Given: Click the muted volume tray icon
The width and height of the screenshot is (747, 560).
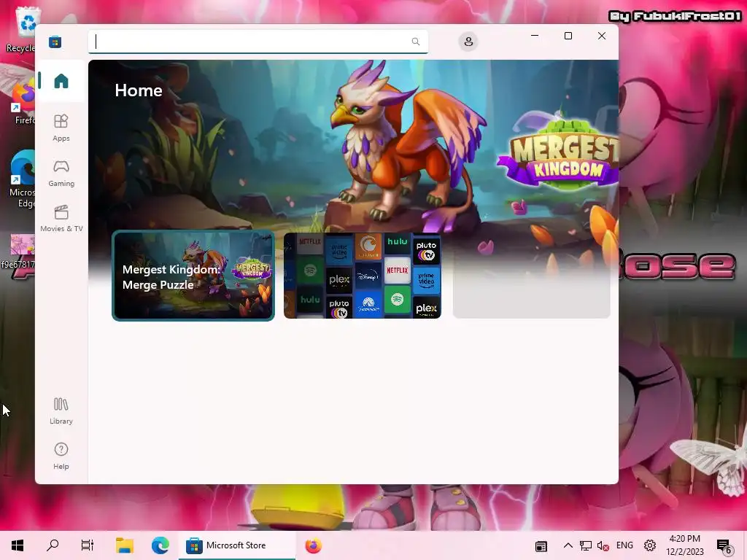Looking at the screenshot, I should tap(603, 545).
